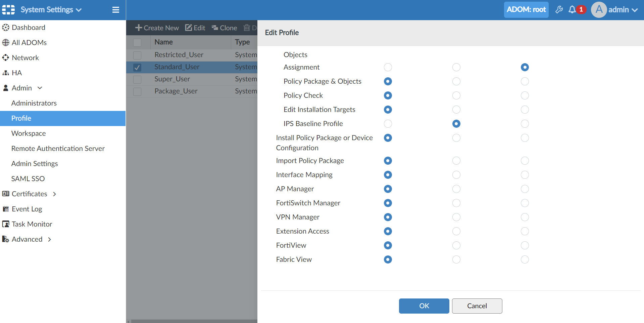Click the notification bell icon
Viewport: 644px width, 323px height.
(572, 10)
